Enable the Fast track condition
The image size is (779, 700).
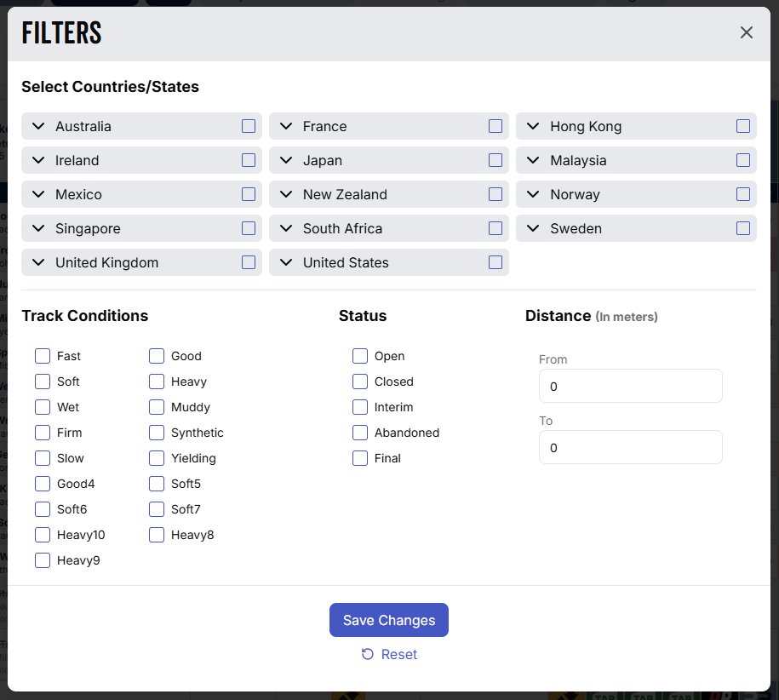point(43,356)
